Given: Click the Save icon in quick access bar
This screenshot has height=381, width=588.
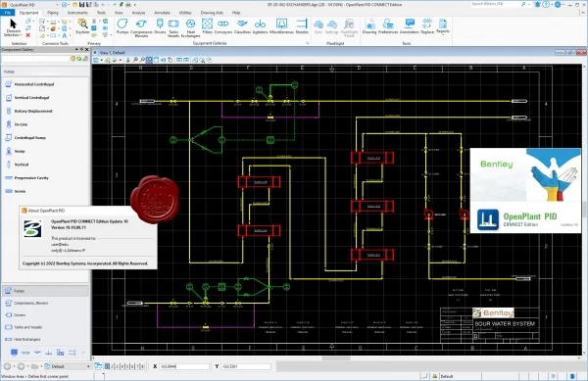Looking at the screenshot, I should (81, 5).
